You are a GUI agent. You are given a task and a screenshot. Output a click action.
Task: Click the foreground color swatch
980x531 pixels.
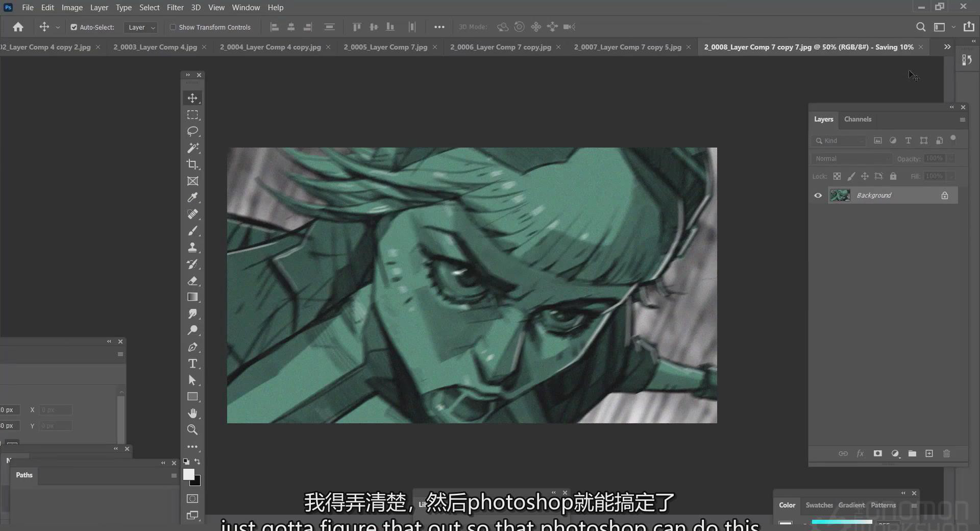[x=188, y=474]
